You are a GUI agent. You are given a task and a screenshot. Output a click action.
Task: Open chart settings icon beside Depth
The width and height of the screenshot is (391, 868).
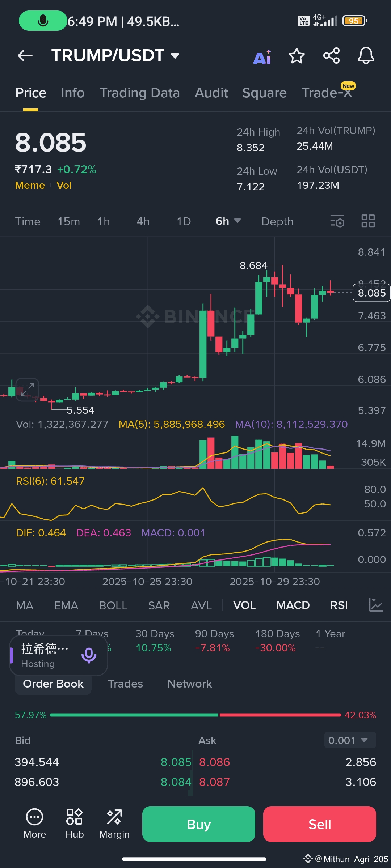point(337,221)
